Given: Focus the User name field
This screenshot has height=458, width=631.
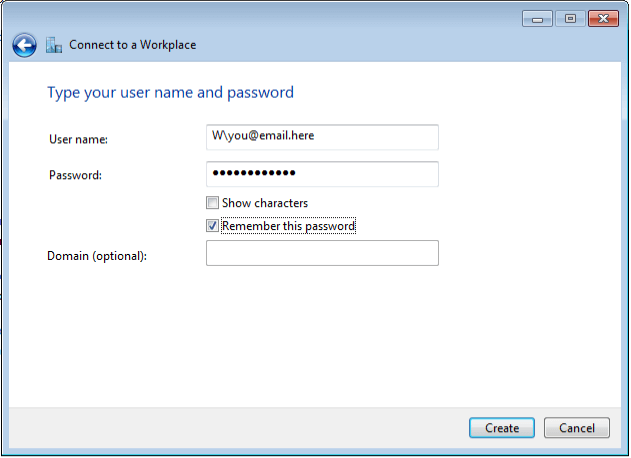Looking at the screenshot, I should click(322, 137).
